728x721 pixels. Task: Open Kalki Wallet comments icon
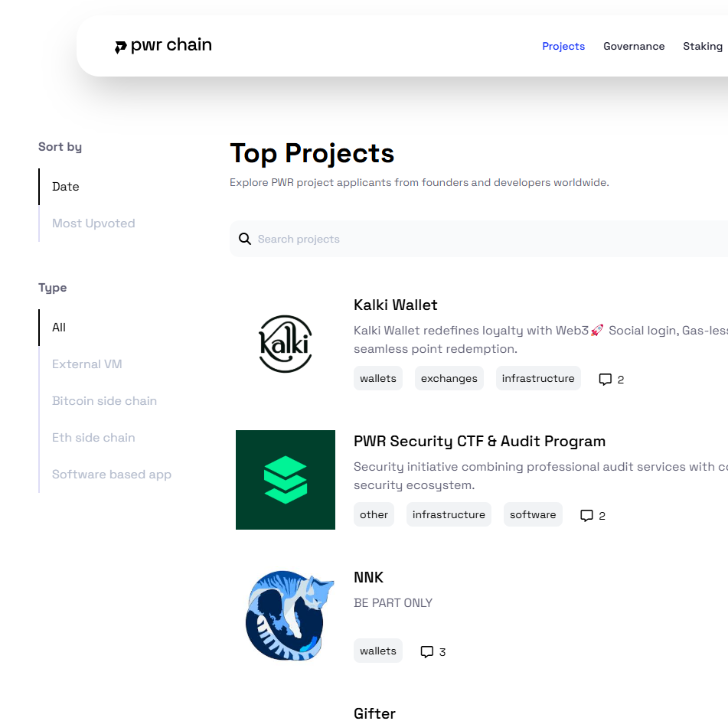coord(606,380)
